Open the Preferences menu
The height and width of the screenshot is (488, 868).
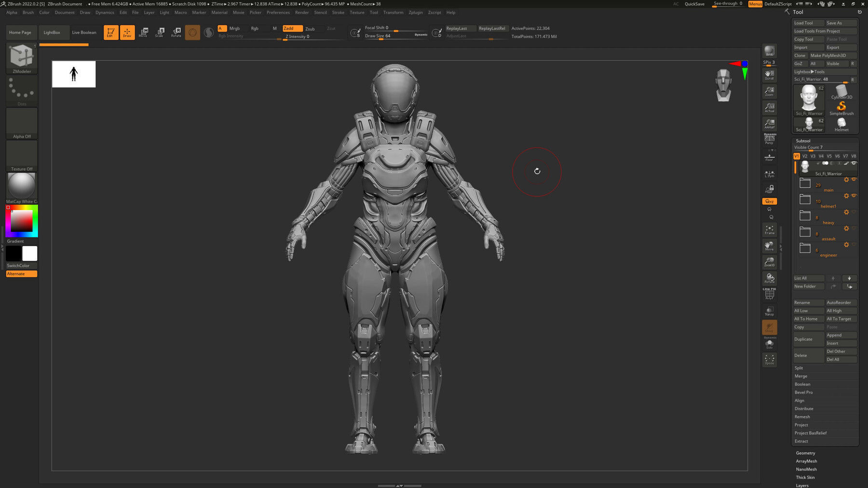pos(278,13)
